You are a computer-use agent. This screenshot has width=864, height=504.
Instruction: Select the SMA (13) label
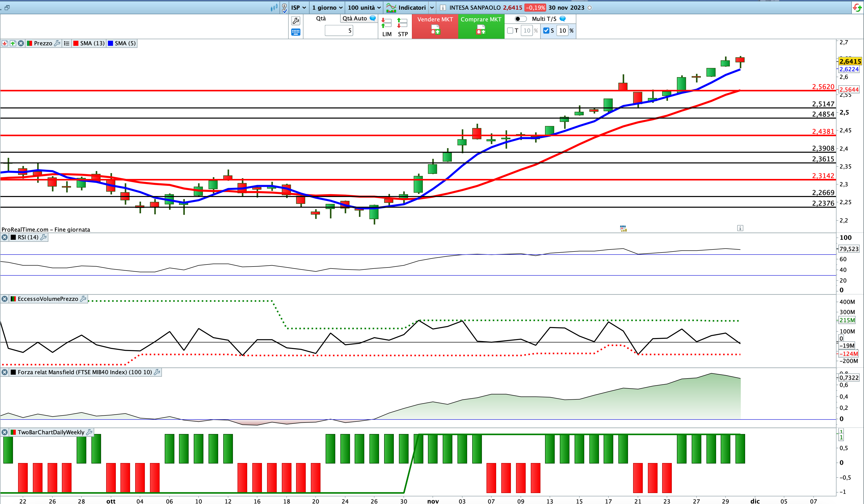(x=92, y=43)
